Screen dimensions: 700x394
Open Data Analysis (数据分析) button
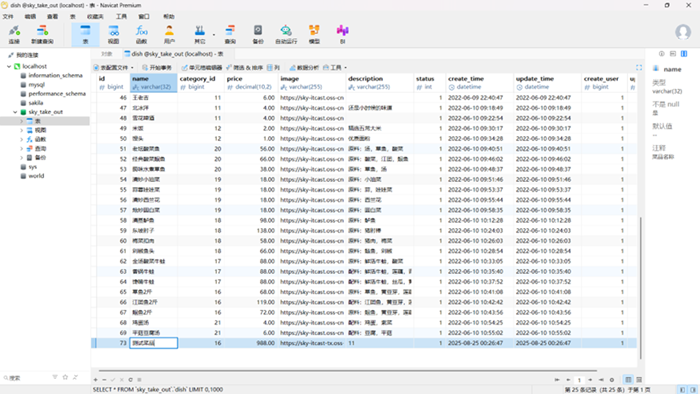pyautogui.click(x=304, y=67)
